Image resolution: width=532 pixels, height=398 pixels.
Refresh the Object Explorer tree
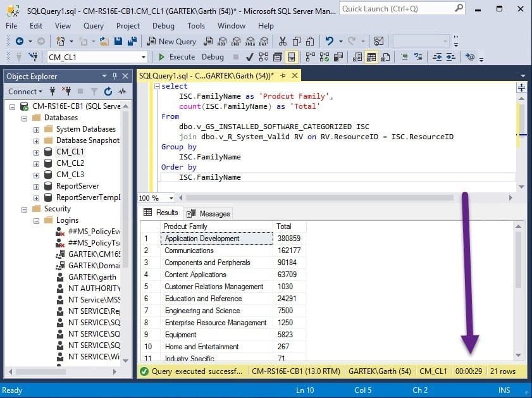[108, 91]
